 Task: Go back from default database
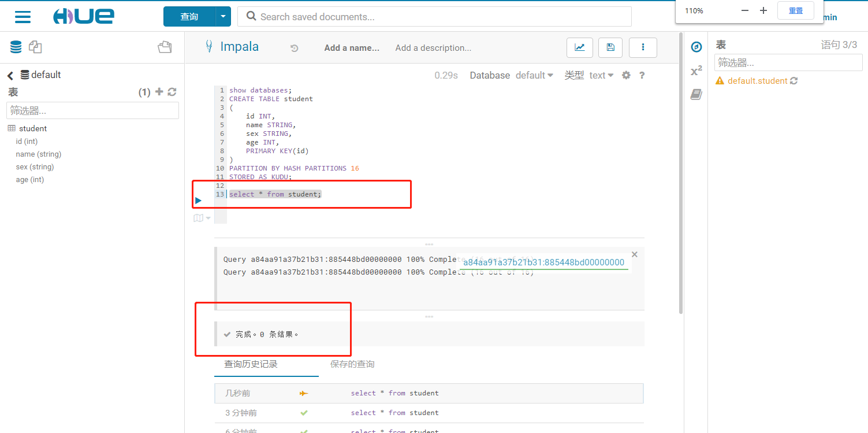coord(10,75)
